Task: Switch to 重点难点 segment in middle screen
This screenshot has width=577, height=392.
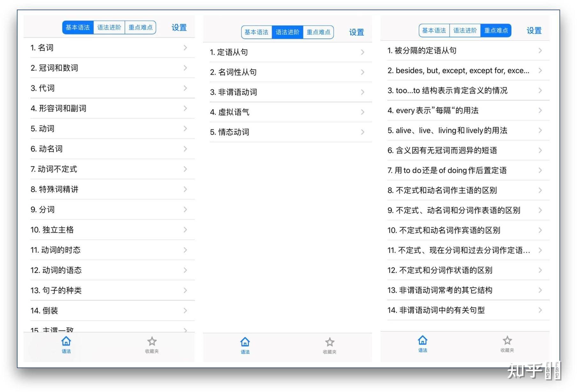Action: click(x=318, y=32)
